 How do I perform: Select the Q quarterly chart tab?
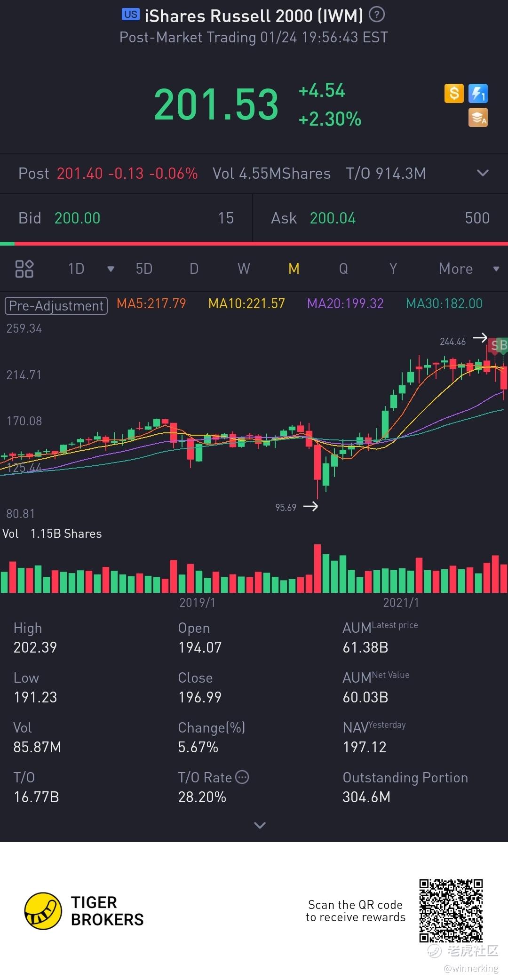click(343, 269)
